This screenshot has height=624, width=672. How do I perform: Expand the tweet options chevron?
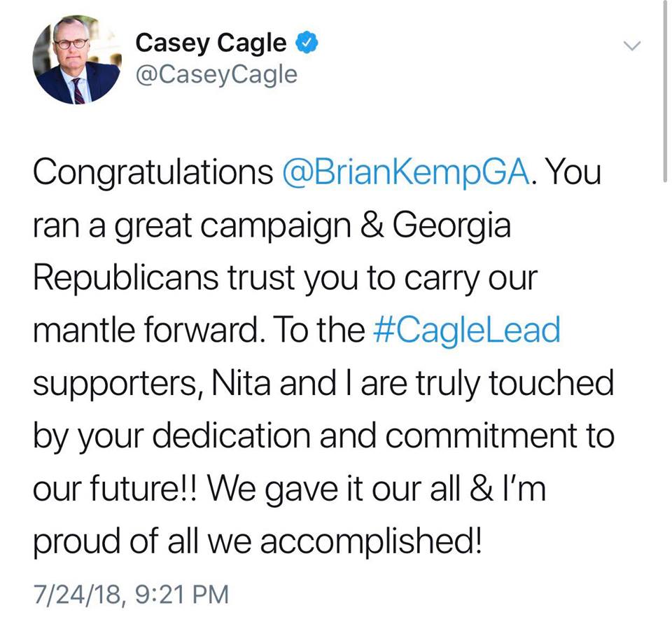[631, 45]
